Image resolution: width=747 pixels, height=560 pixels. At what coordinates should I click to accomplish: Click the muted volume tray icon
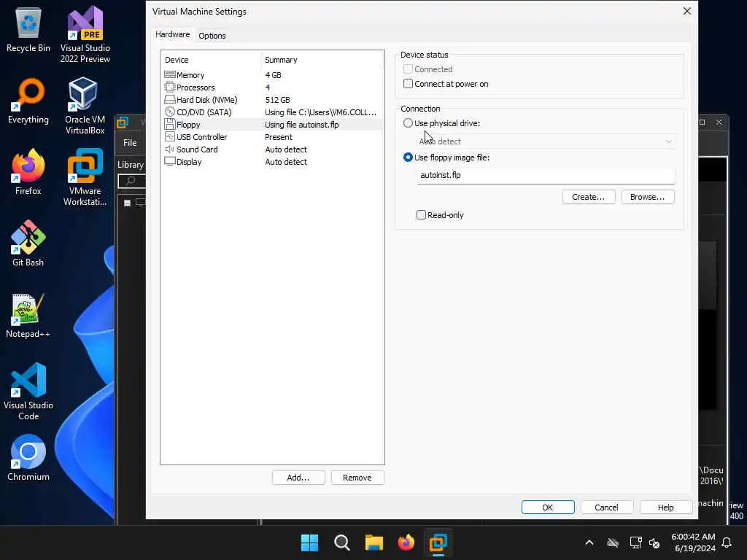pos(654,542)
